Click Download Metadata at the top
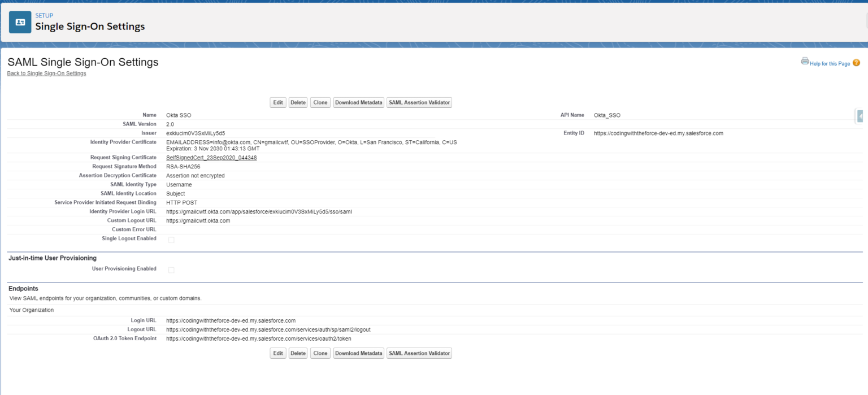 [x=358, y=102]
